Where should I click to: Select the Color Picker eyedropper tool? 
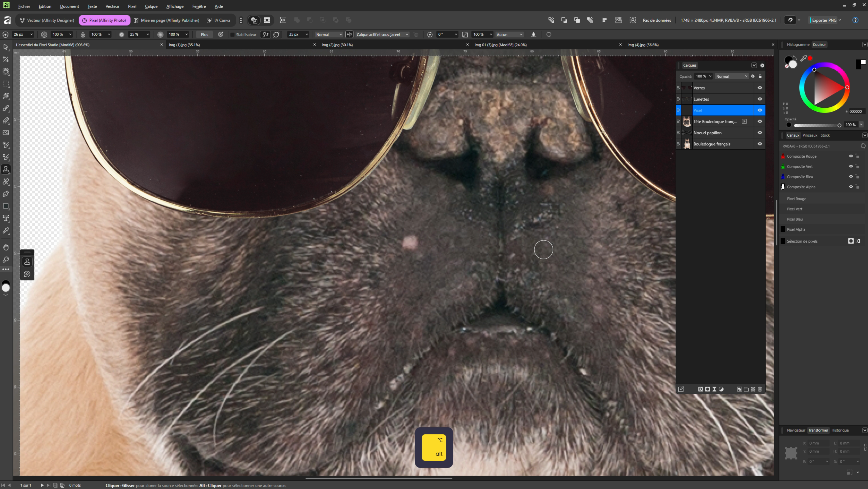pyautogui.click(x=6, y=231)
